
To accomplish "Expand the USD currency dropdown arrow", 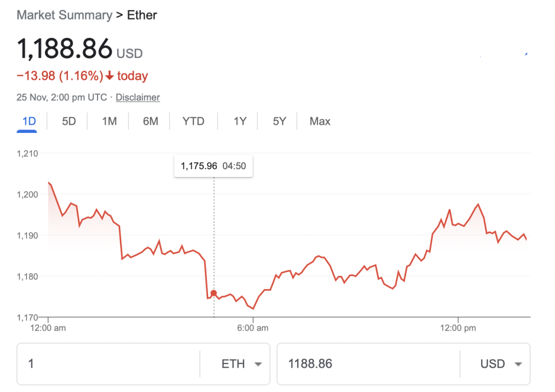I will [x=518, y=364].
